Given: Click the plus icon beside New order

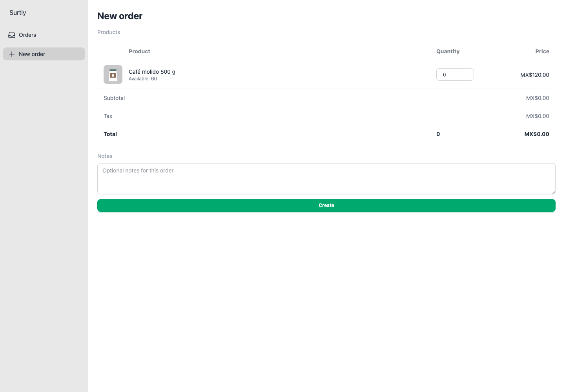Looking at the screenshot, I should coord(12,54).
